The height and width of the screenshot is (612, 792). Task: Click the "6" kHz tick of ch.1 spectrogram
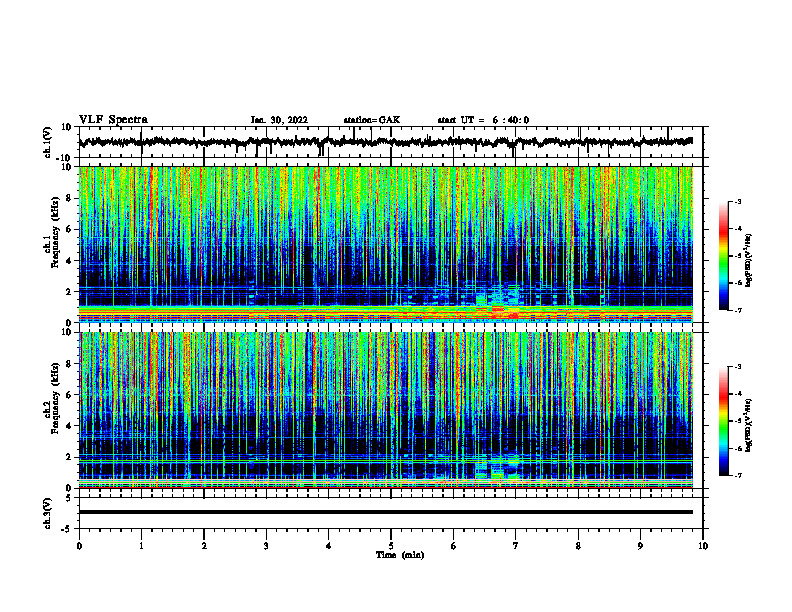[69, 230]
